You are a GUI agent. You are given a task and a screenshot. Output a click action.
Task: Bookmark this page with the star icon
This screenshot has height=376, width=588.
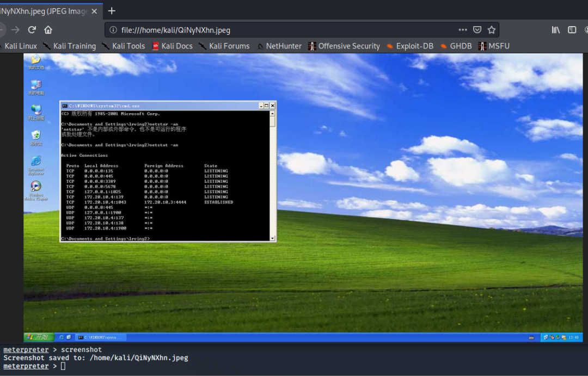492,29
